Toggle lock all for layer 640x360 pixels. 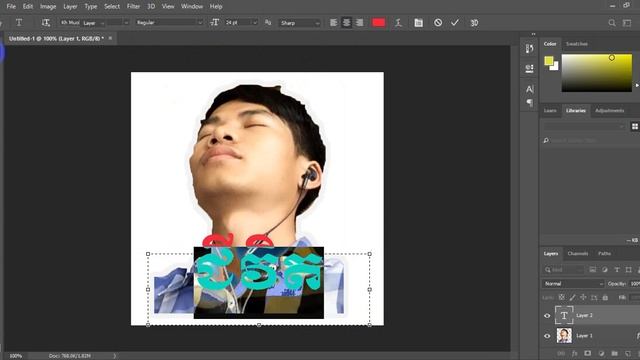click(x=605, y=298)
